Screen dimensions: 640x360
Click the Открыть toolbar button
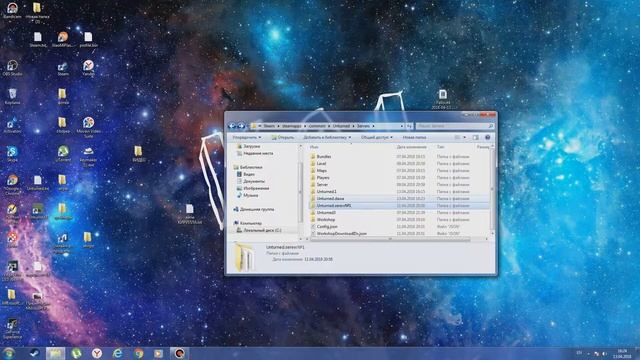click(283, 138)
